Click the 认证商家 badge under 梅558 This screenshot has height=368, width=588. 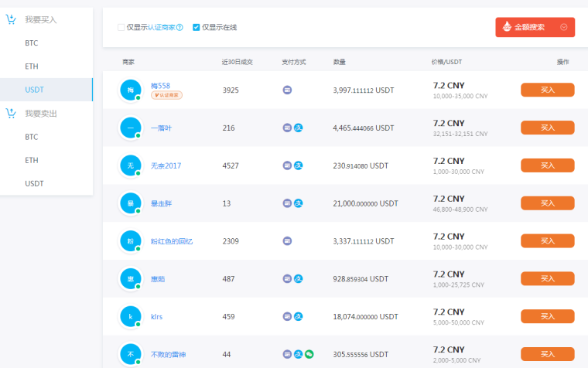(167, 95)
